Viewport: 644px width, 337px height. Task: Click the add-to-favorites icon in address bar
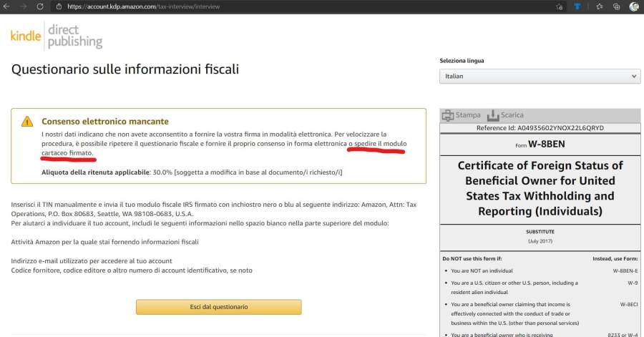click(x=559, y=6)
